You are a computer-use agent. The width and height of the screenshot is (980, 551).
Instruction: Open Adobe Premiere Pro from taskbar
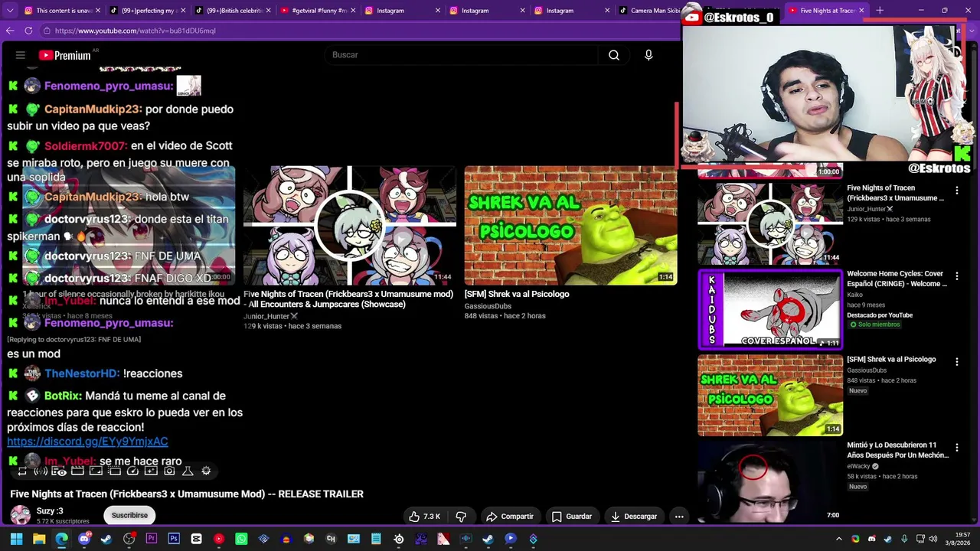pyautogui.click(x=152, y=540)
